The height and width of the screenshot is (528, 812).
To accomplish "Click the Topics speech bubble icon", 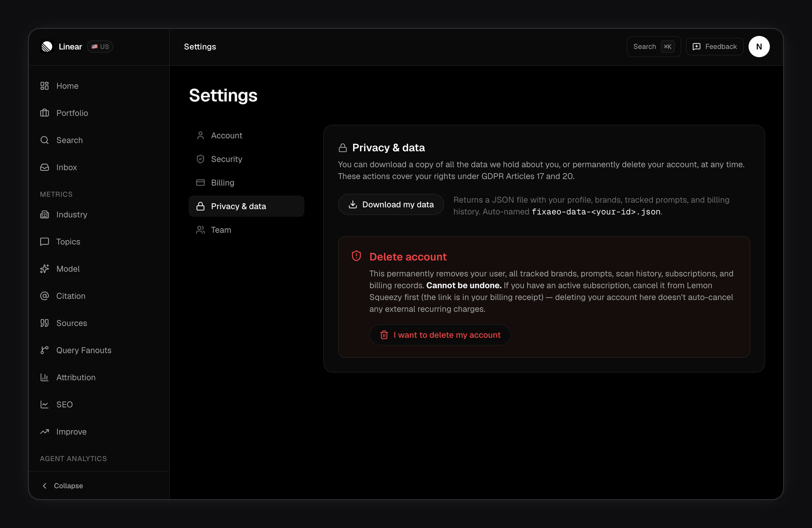I will (45, 241).
